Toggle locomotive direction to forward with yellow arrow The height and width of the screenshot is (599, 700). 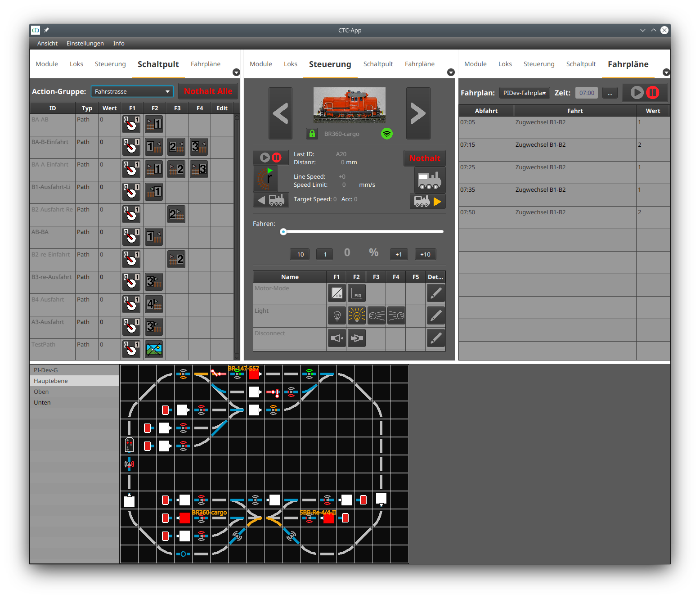click(428, 201)
